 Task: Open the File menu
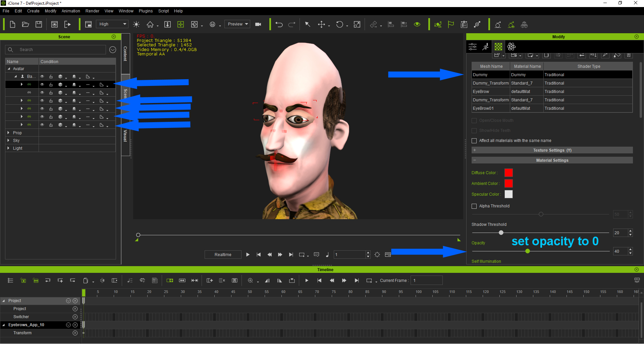6,11
